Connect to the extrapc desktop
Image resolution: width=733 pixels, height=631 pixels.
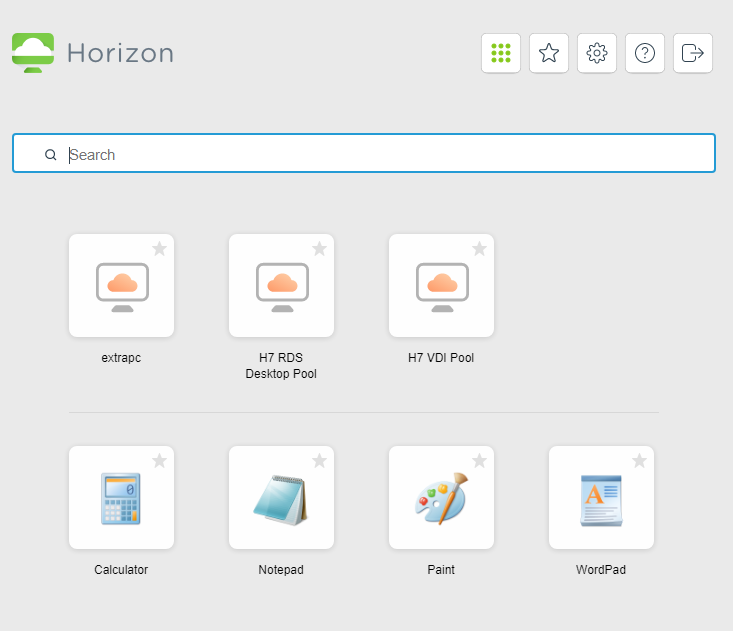pos(121,286)
